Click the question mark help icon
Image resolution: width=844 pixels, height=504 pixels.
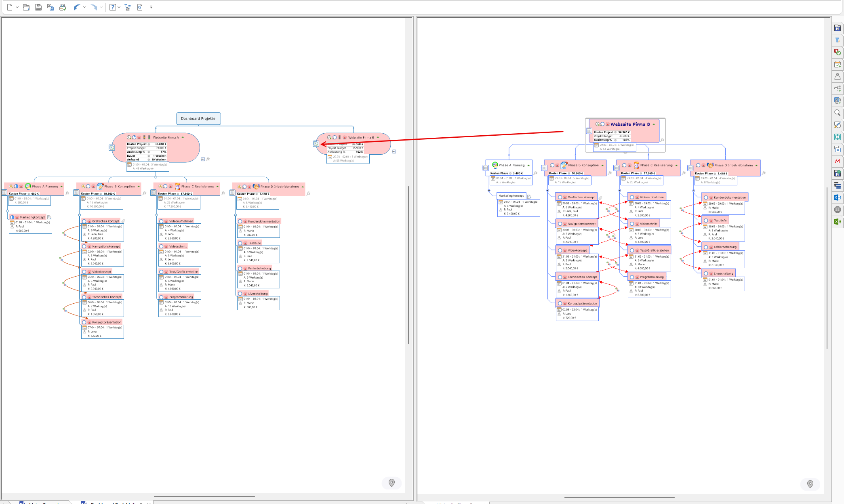113,7
